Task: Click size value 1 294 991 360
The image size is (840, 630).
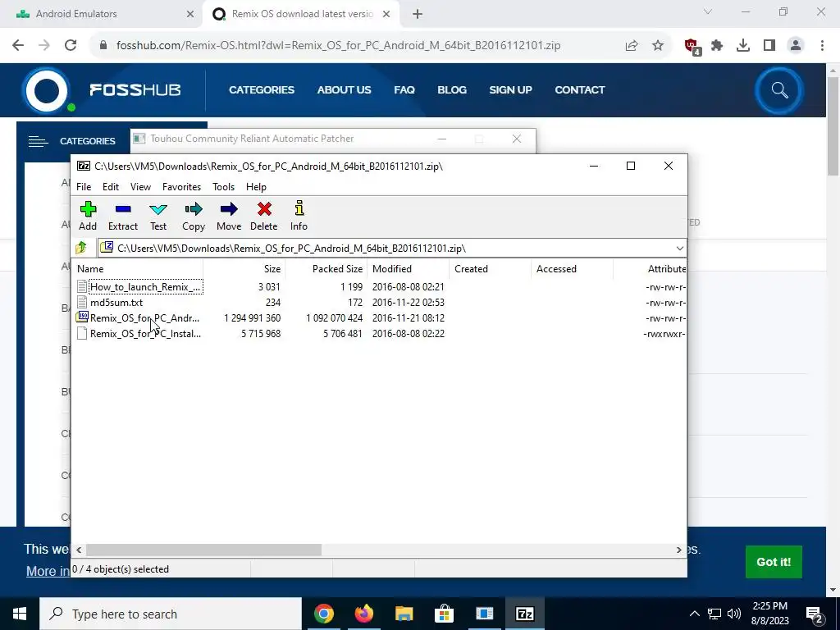Action: pos(253,317)
